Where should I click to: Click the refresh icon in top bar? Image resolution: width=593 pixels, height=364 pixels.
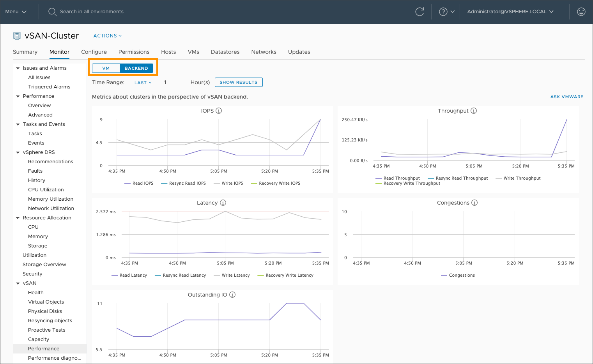(420, 12)
